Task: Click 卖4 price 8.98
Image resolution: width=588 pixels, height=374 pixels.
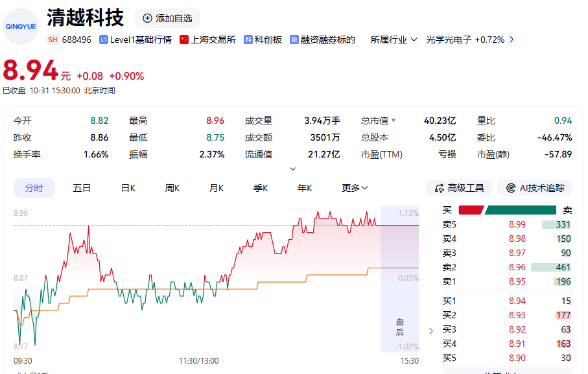Action: click(x=517, y=239)
